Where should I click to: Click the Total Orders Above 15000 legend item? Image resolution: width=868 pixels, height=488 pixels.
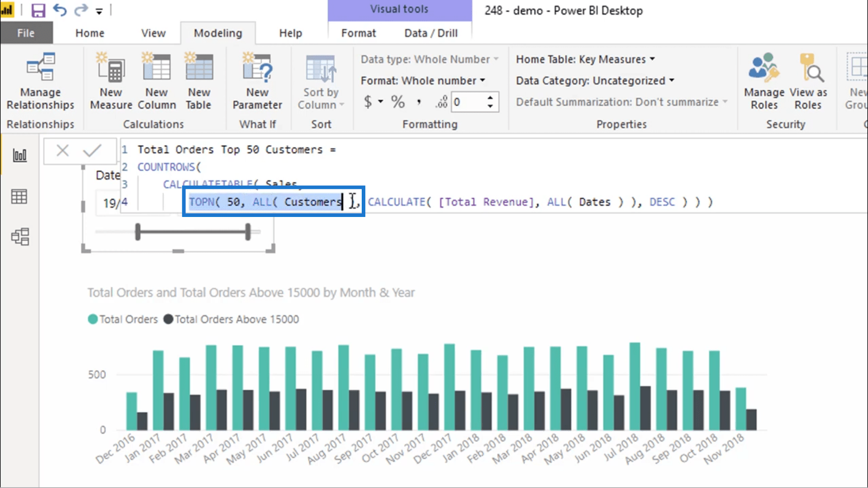[x=231, y=319]
